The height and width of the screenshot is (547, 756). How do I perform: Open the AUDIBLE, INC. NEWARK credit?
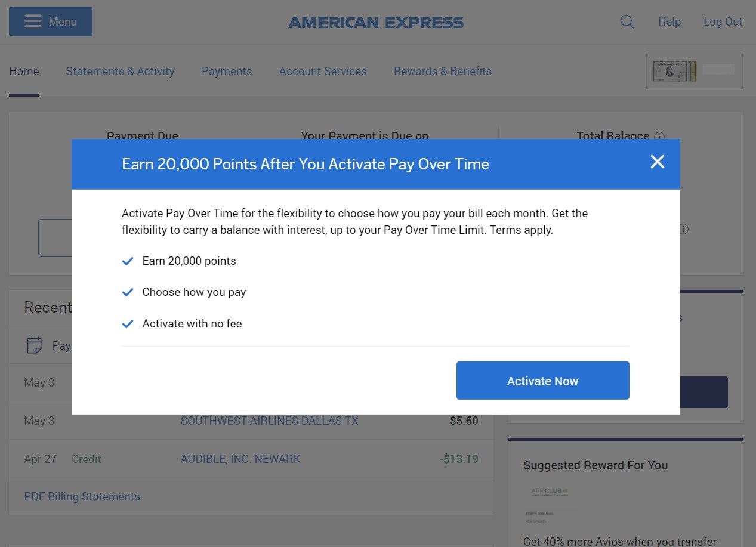click(240, 459)
